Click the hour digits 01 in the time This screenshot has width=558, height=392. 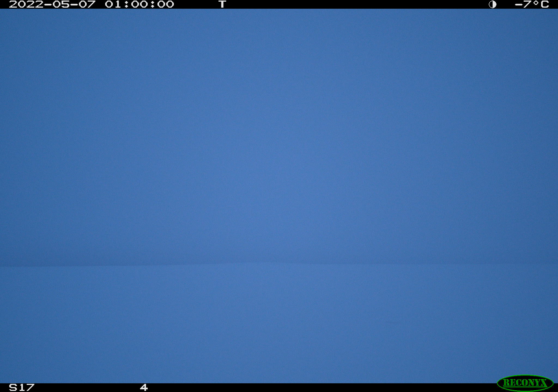click(x=113, y=4)
